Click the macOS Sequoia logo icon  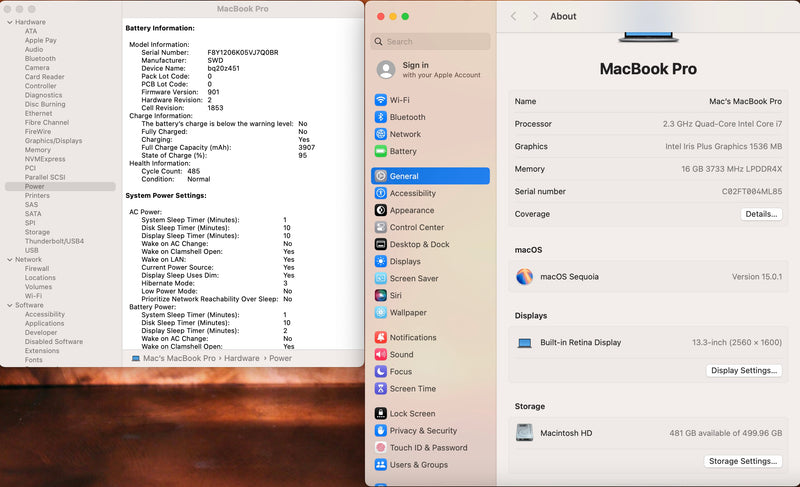coord(524,276)
